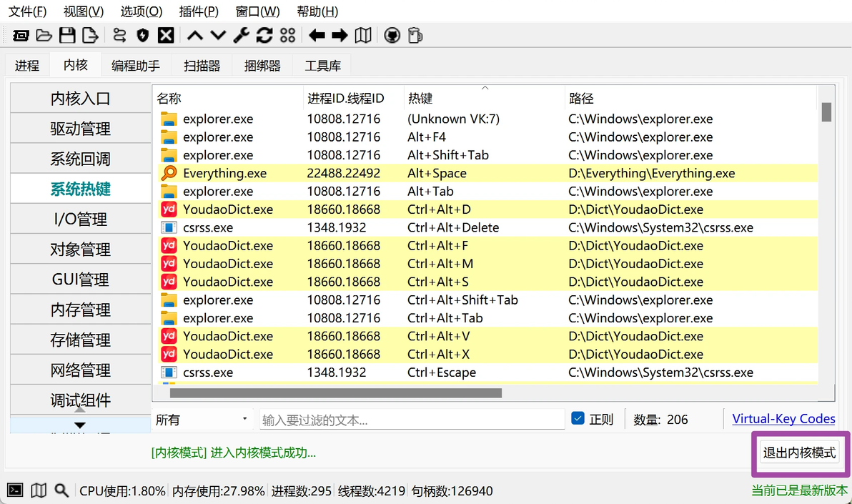The height and width of the screenshot is (504, 852).
Task: Open the folder icon in toolbar
Action: pyautogui.click(x=44, y=36)
